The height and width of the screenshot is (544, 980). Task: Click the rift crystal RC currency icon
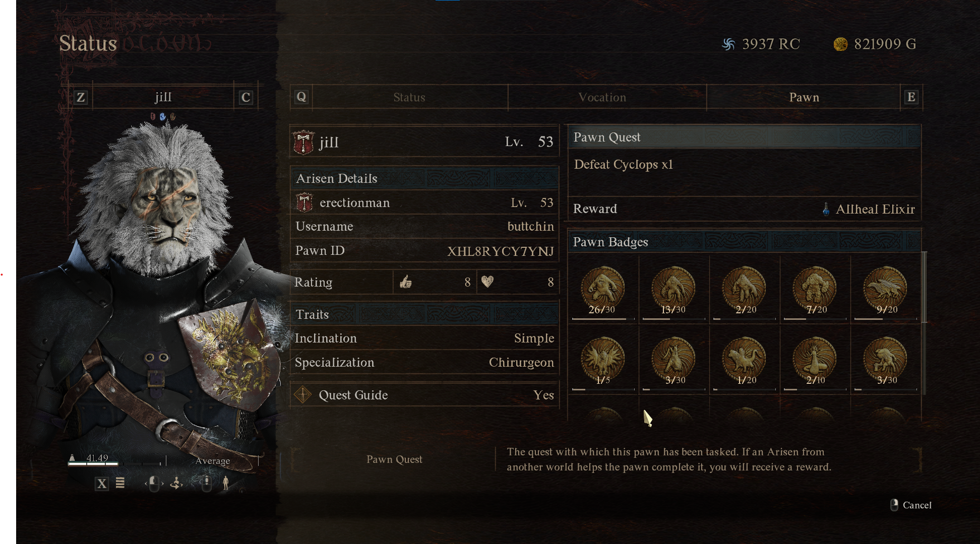click(x=728, y=44)
